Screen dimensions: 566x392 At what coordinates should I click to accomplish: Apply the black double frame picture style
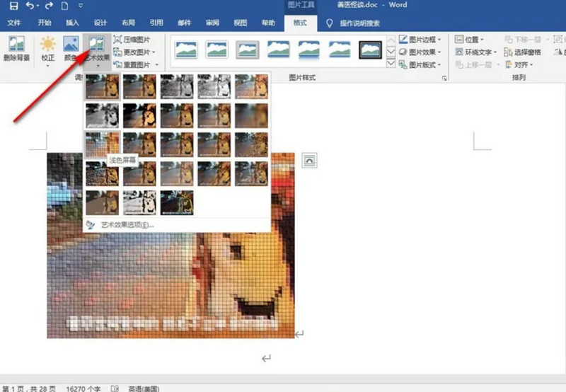coord(370,50)
